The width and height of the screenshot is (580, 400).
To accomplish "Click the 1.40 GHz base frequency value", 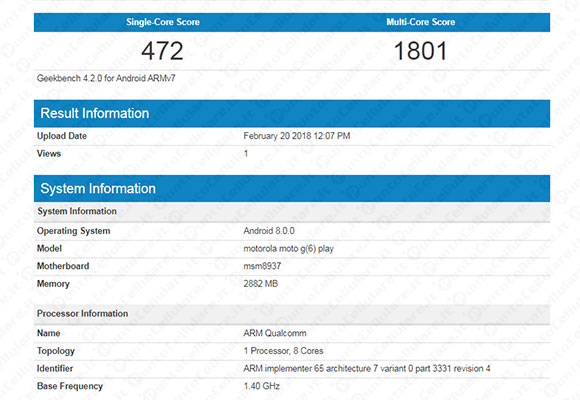I will pos(262,386).
